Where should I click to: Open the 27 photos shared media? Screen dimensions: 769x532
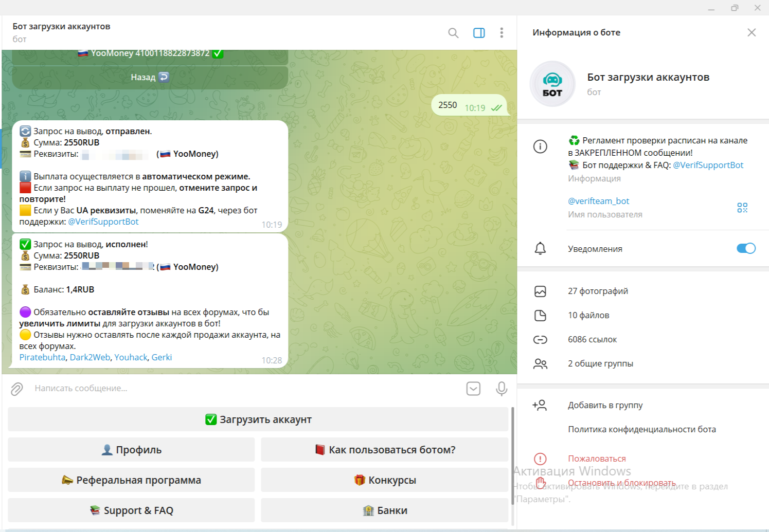[x=598, y=291]
